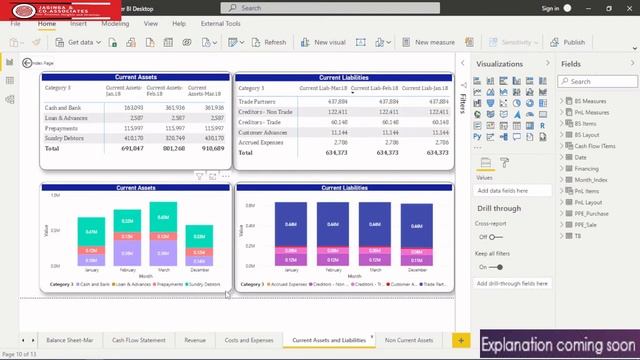Click the New visual button
640x360 pixels.
(323, 42)
